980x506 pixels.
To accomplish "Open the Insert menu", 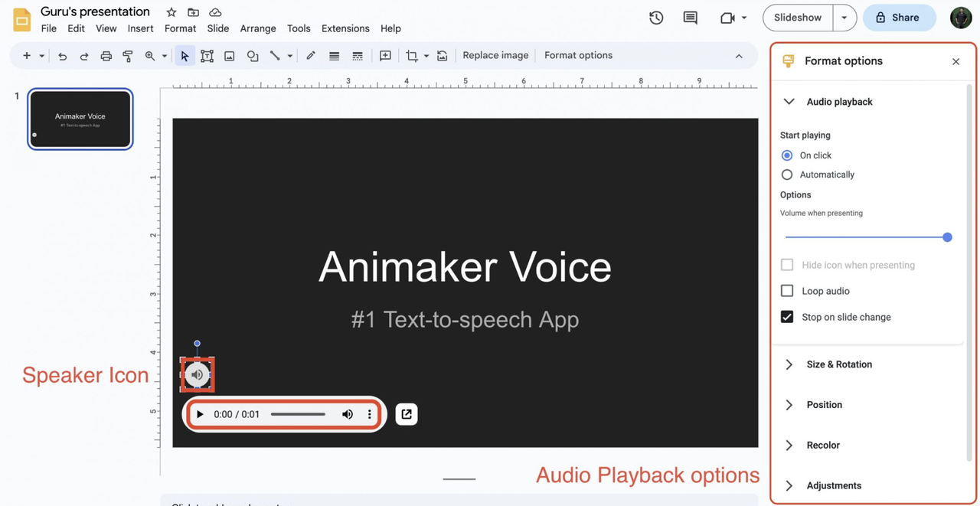I will click(140, 28).
